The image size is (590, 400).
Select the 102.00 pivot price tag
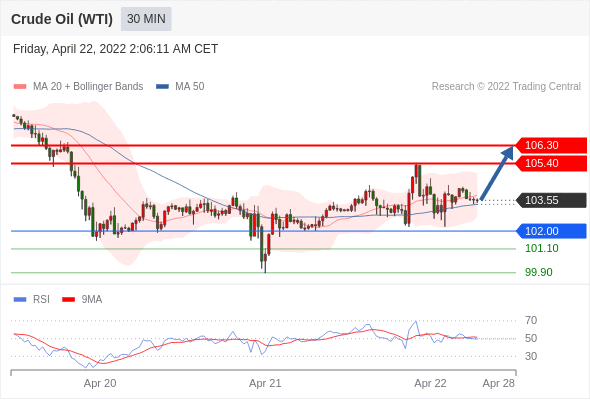[550, 231]
